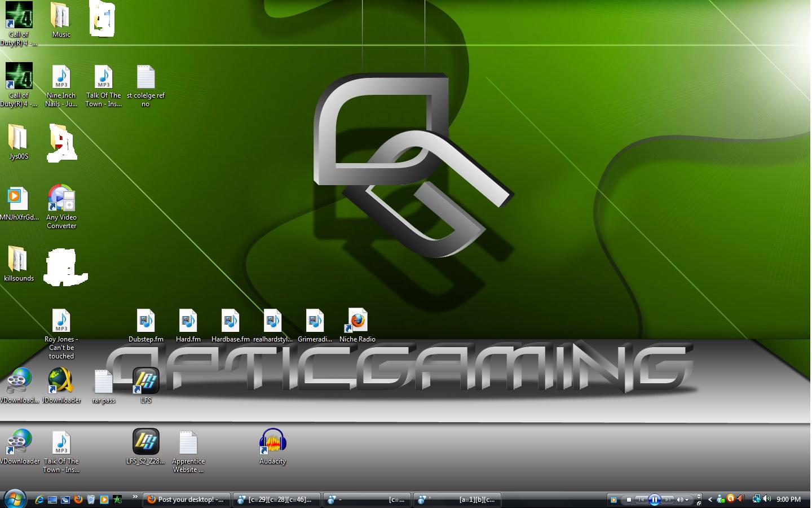Switch to the '[c=29][c=28][c=46]' Messenger taskbar button

point(276,500)
